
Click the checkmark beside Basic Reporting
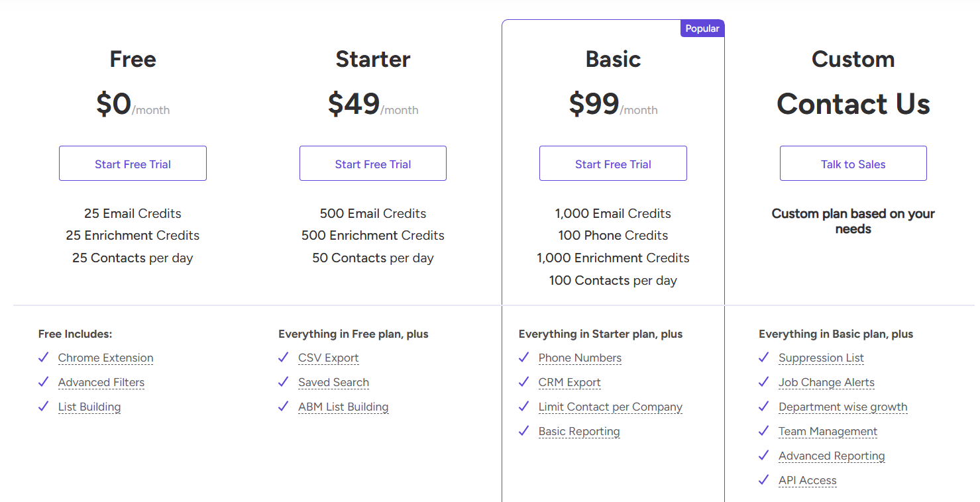(523, 431)
